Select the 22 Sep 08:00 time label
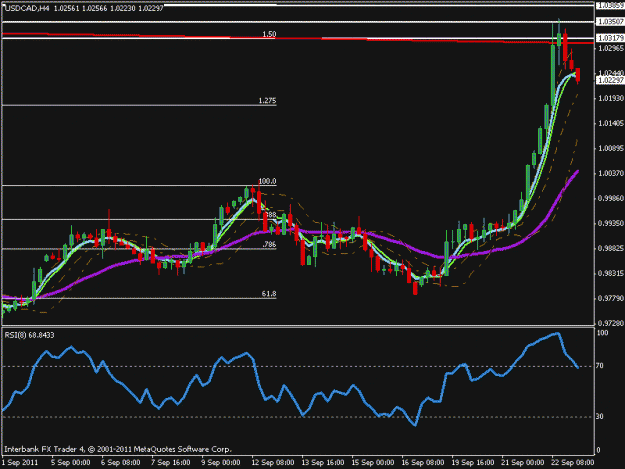This screenshot has width=625, height=469. 572,463
